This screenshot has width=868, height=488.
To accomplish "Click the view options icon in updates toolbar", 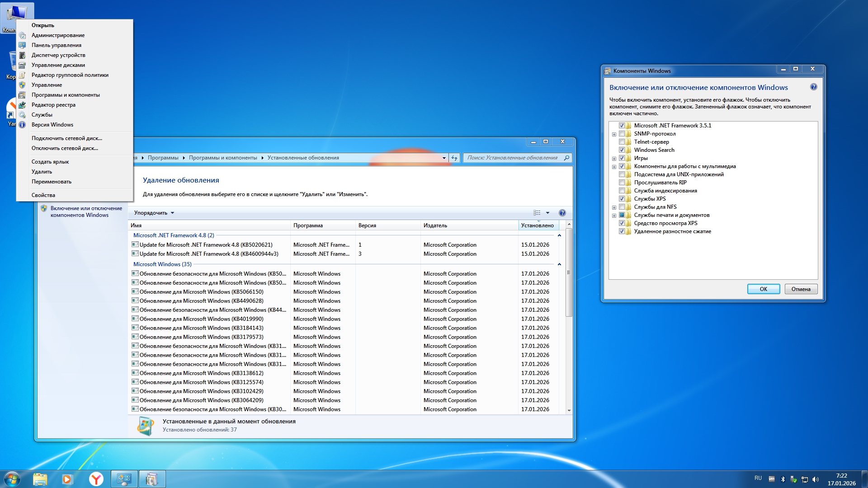I will [x=537, y=213].
